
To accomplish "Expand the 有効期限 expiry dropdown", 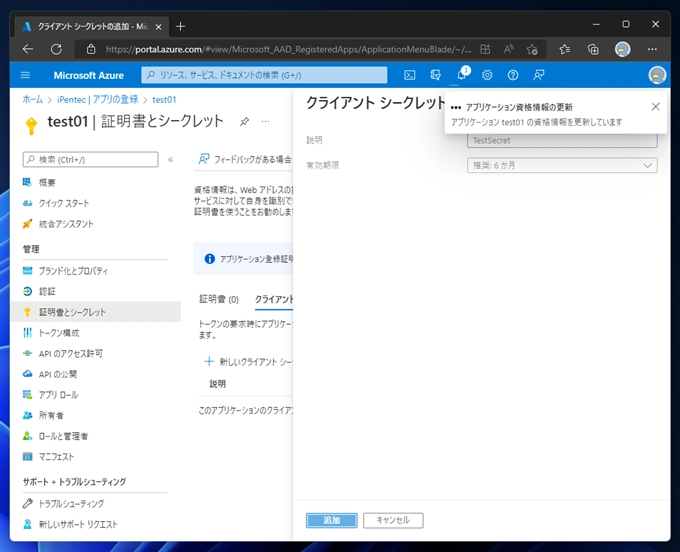I will [562, 165].
